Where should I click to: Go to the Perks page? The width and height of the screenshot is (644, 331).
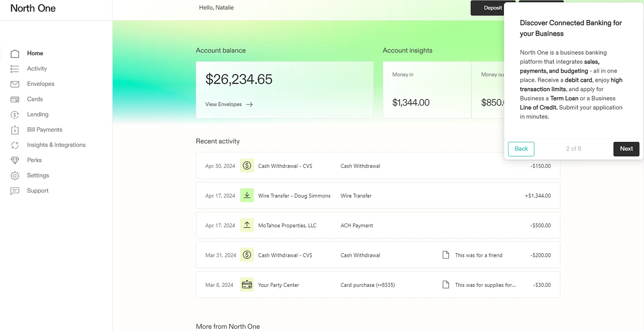34,160
